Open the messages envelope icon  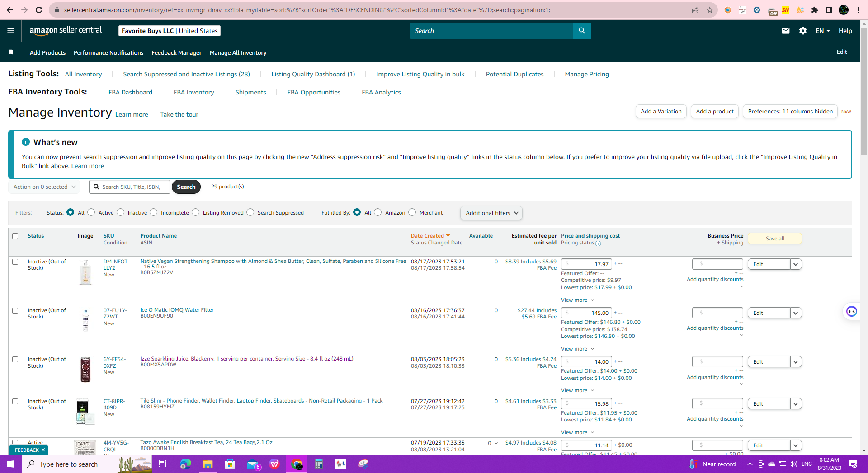(786, 31)
